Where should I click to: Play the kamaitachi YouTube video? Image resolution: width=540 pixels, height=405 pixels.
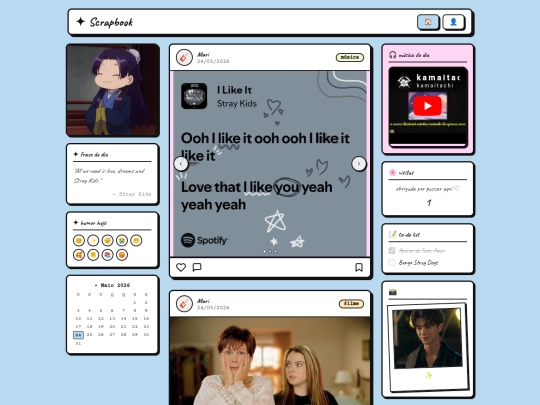point(427,106)
